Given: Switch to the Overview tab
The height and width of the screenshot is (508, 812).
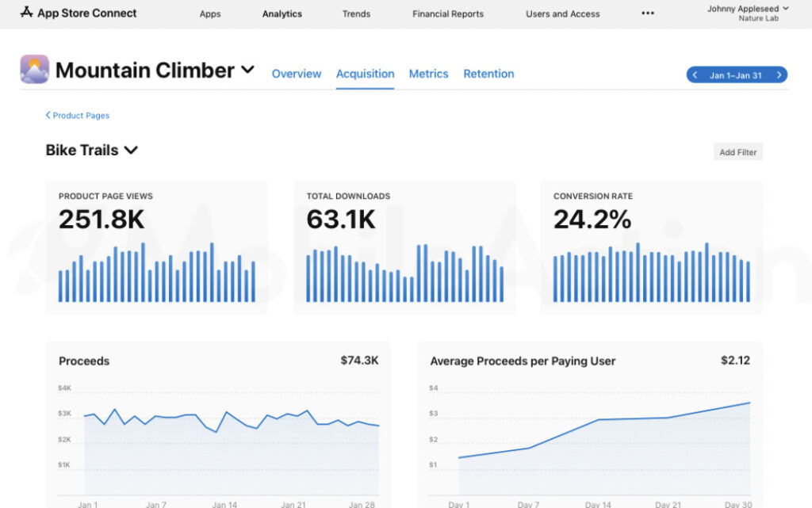Looking at the screenshot, I should (297, 74).
